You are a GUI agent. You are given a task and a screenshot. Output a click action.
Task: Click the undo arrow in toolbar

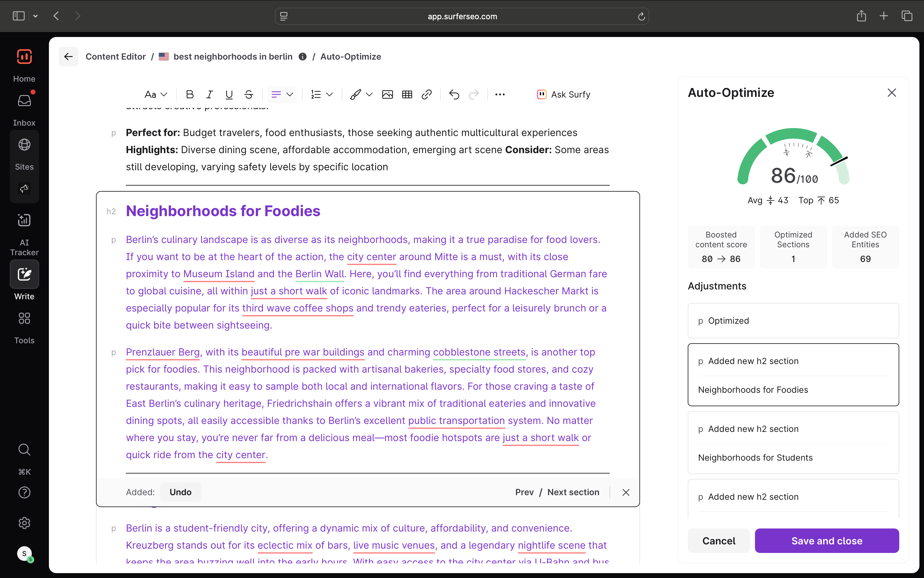[454, 94]
